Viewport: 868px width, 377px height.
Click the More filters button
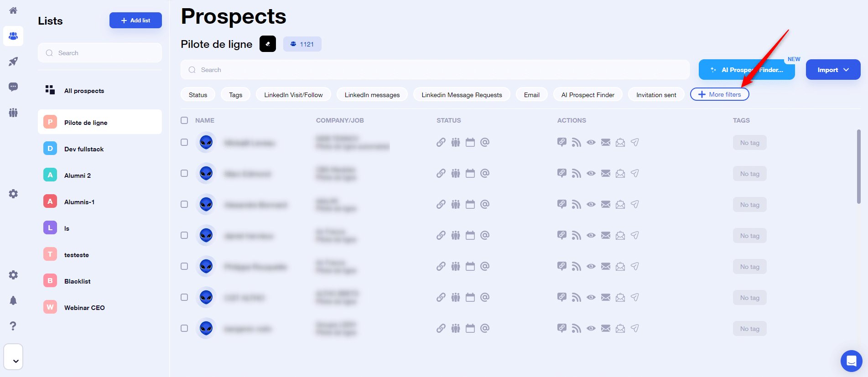tap(719, 94)
